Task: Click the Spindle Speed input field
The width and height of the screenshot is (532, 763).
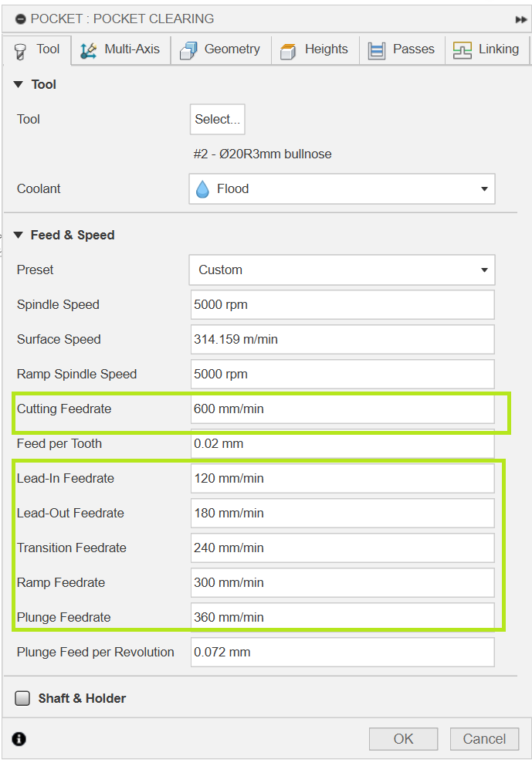Action: click(342, 304)
